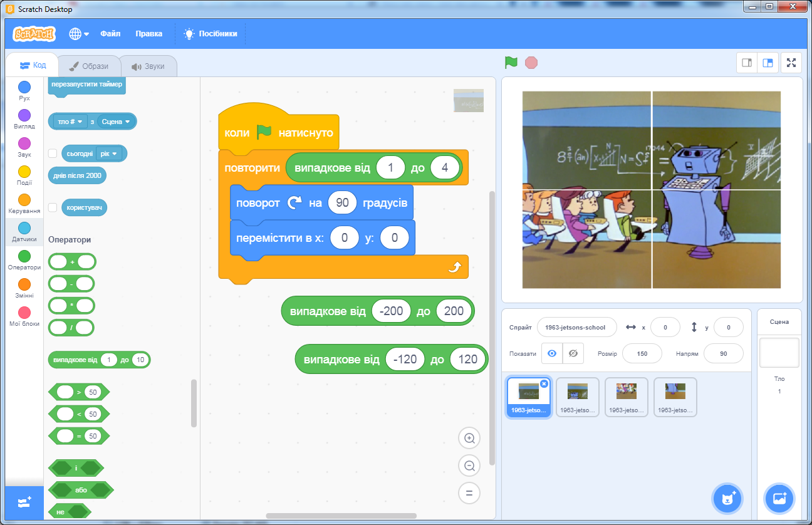The image size is (812, 525).
Task: Click the choose a sprite button
Action: point(727,499)
